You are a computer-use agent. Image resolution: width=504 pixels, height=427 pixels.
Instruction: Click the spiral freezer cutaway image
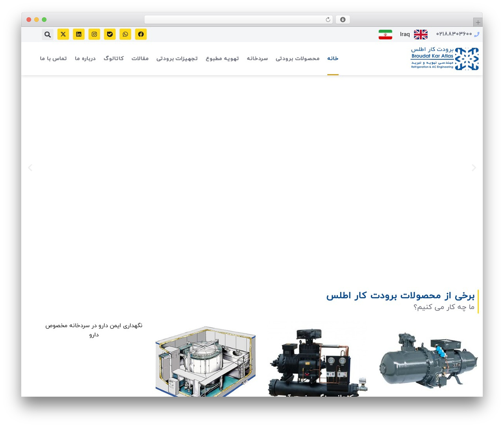pyautogui.click(x=206, y=361)
